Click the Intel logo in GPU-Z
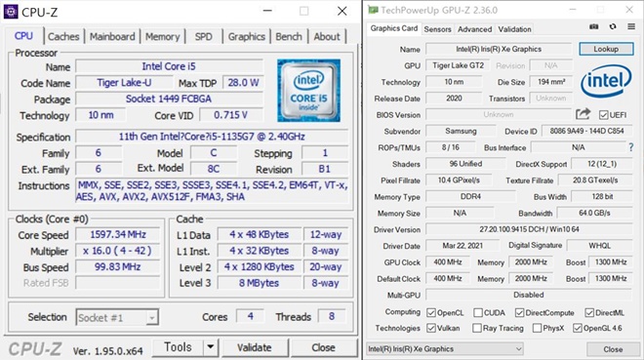 [606, 80]
